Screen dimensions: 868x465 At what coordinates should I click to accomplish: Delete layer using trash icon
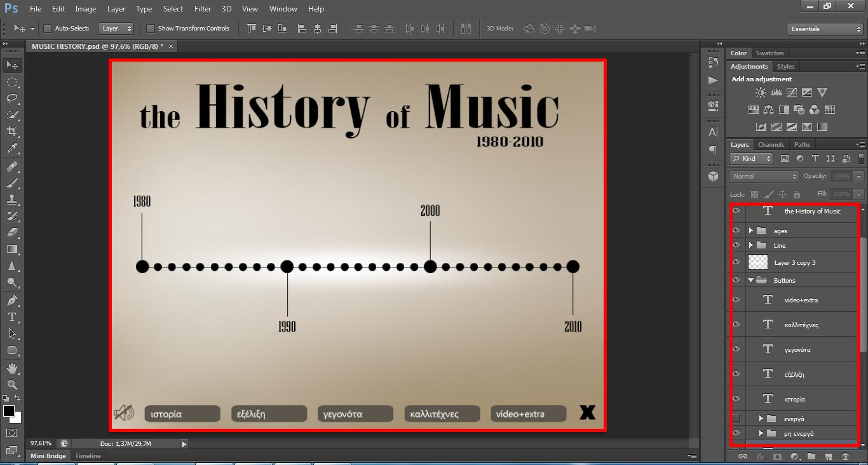[845, 456]
